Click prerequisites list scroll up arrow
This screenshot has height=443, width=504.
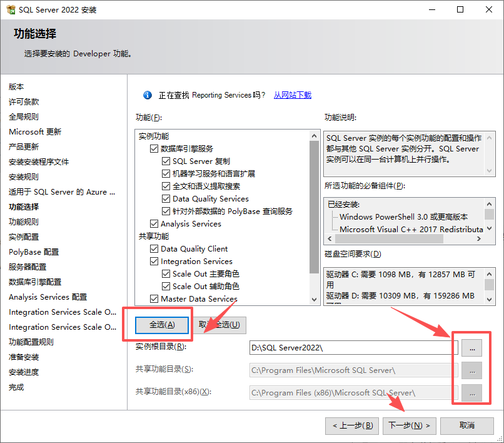coord(489,204)
